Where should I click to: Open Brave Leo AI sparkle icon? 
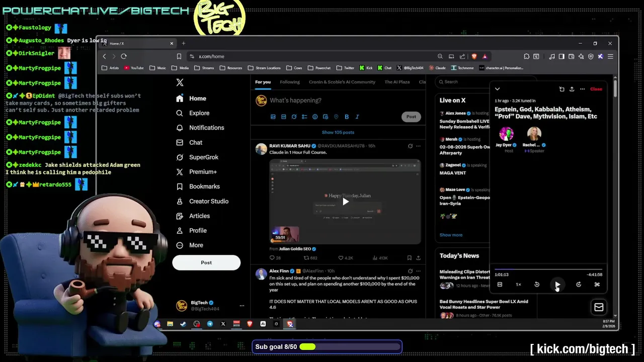pyautogui.click(x=581, y=56)
